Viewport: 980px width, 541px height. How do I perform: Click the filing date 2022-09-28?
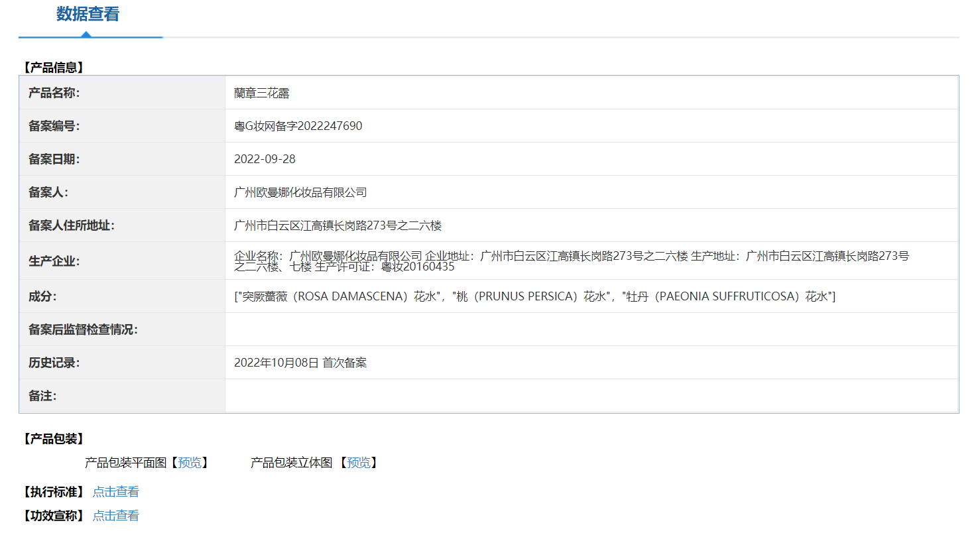coord(265,159)
